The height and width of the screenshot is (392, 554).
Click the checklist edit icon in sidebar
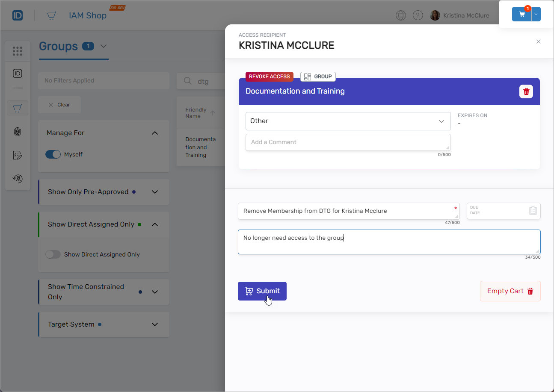pyautogui.click(x=18, y=155)
